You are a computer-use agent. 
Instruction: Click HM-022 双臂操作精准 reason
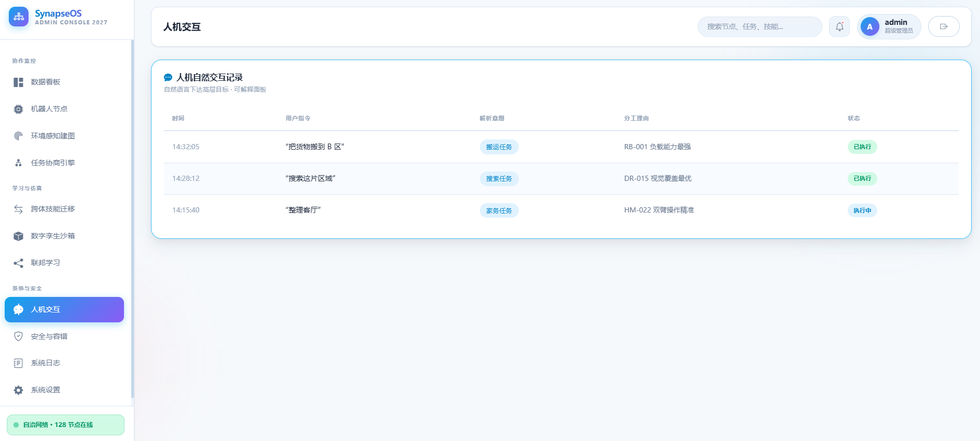[x=659, y=210]
